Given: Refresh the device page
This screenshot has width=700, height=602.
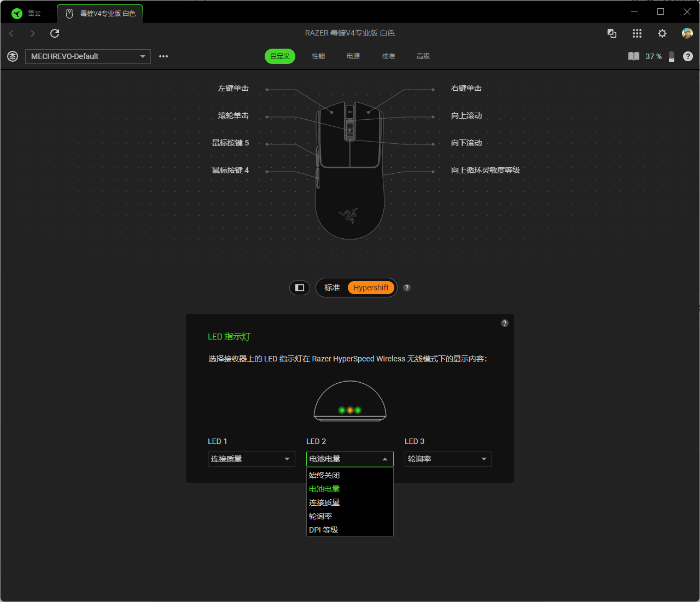Looking at the screenshot, I should 55,33.
